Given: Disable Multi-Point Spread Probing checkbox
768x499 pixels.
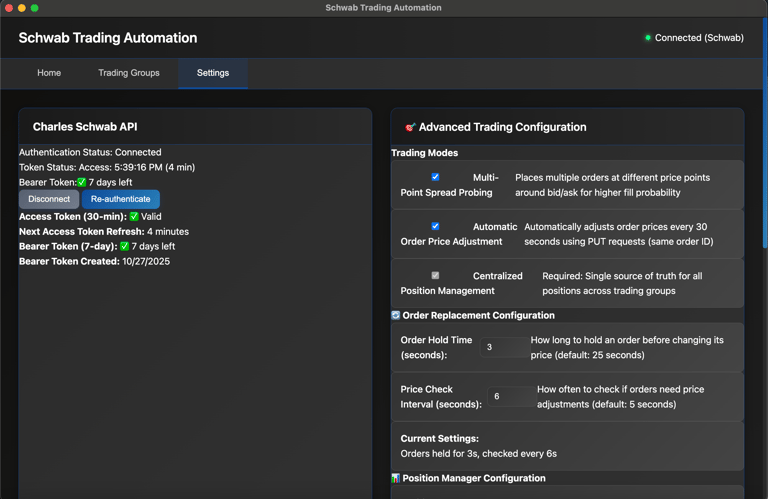Looking at the screenshot, I should 435,177.
